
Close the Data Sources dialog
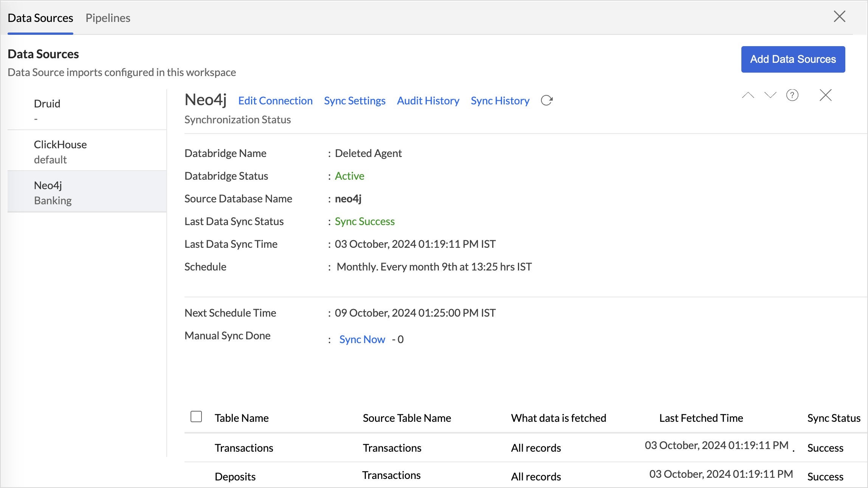coord(840,17)
